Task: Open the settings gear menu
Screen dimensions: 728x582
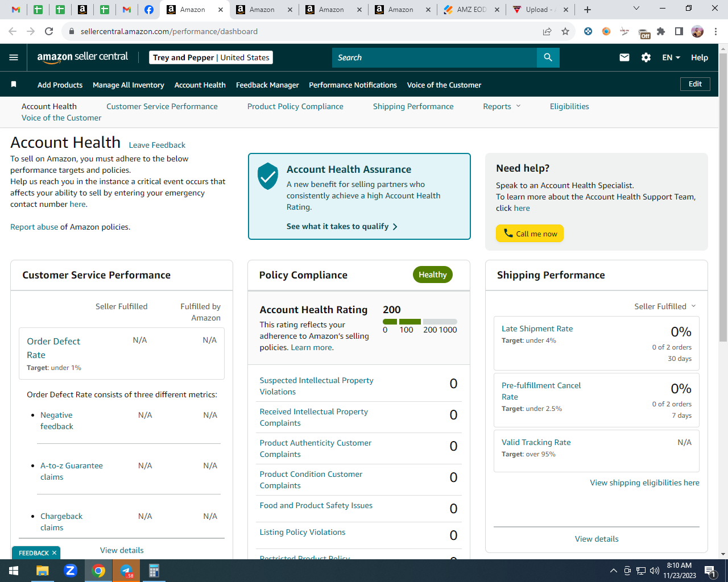Action: pos(646,57)
